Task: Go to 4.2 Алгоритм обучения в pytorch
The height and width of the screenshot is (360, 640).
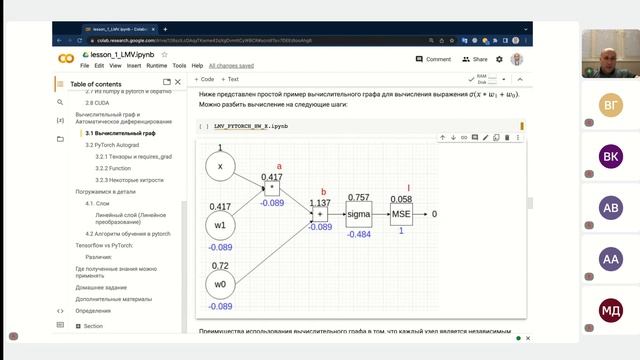Action: [128, 234]
